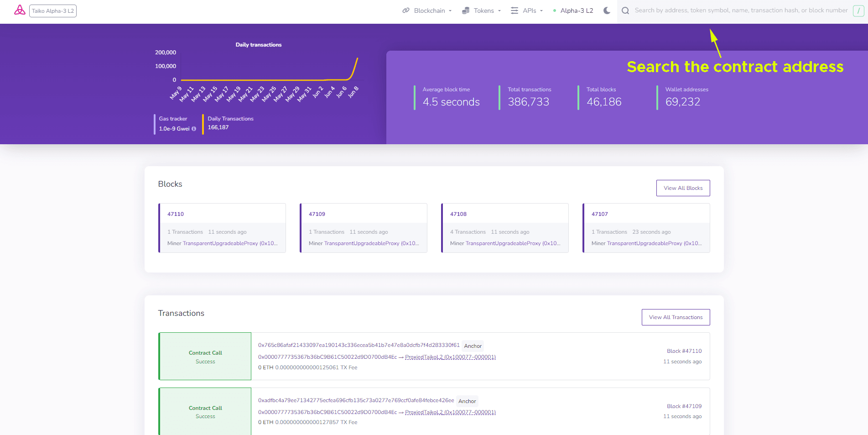868x435 pixels.
Task: Click the Blockchain chain-link icon
Action: click(406, 10)
